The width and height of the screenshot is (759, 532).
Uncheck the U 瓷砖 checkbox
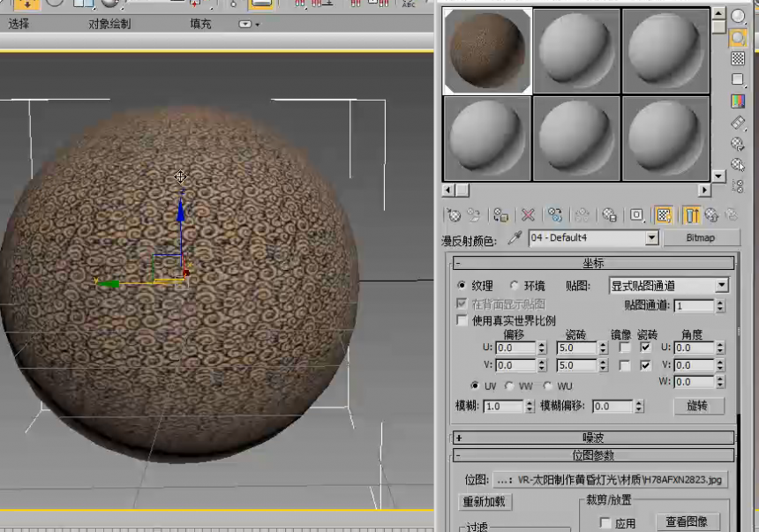click(645, 348)
